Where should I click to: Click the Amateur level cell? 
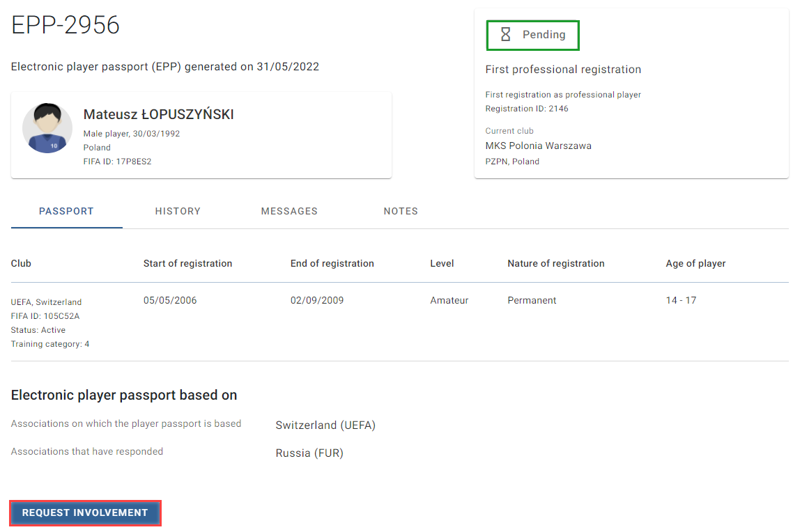pyautogui.click(x=449, y=300)
